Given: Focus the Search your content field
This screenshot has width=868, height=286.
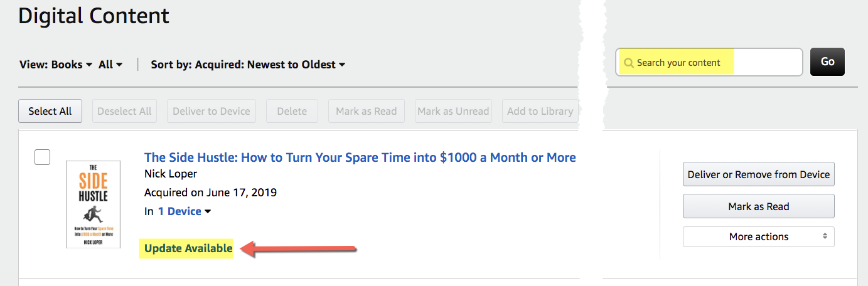Looking at the screenshot, I should [709, 62].
